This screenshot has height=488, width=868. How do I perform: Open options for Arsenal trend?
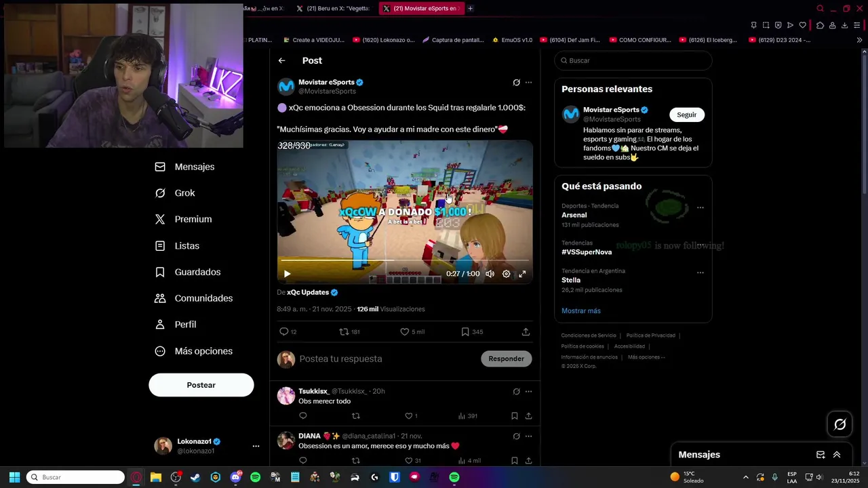pyautogui.click(x=701, y=208)
